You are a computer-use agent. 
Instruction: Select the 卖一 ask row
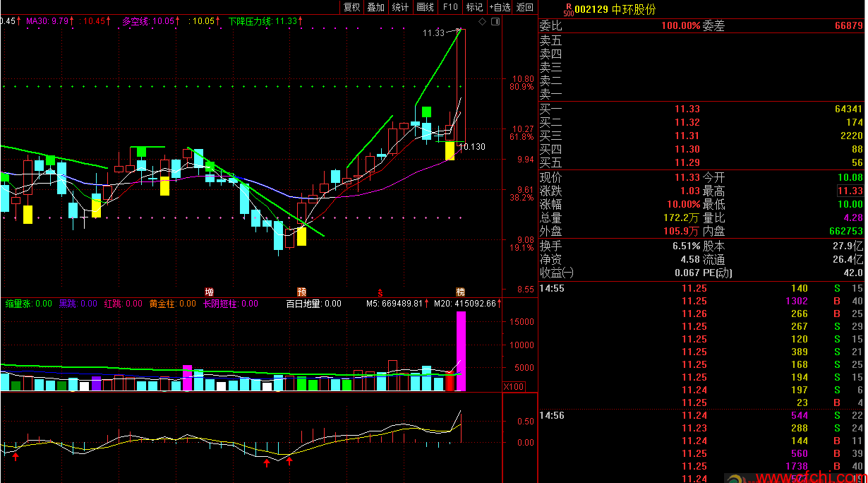coord(701,94)
